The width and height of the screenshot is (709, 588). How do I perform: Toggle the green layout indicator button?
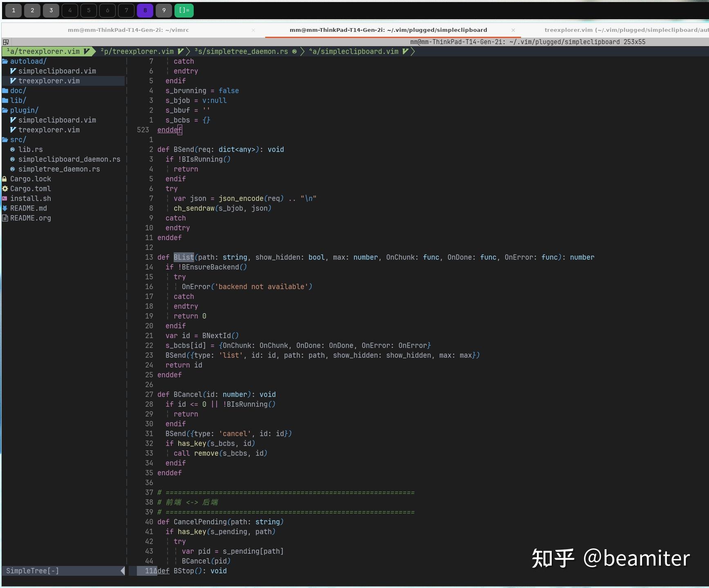184,10
